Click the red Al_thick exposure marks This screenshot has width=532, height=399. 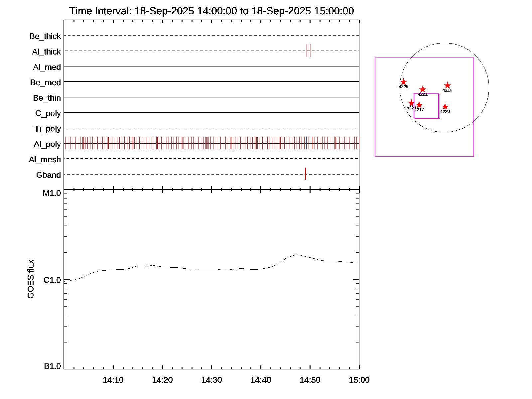coord(309,51)
